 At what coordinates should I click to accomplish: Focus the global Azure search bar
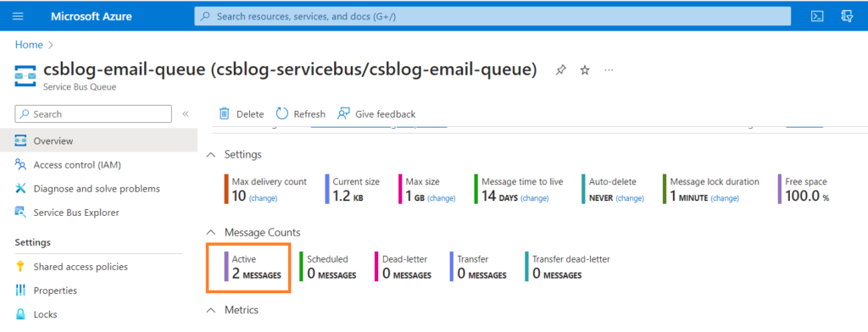492,16
